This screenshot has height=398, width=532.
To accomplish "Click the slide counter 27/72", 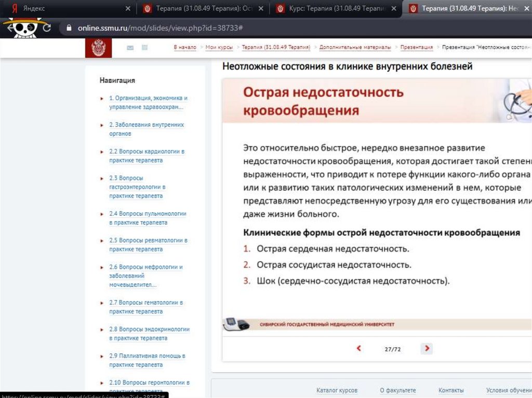I will tap(393, 349).
